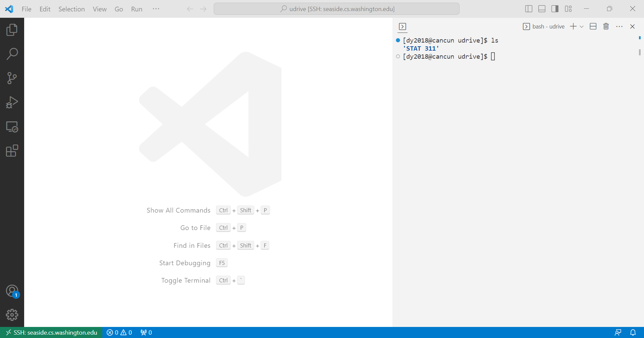Click the terminal tab icon in panel header
This screenshot has height=338, width=644.
(402, 26)
